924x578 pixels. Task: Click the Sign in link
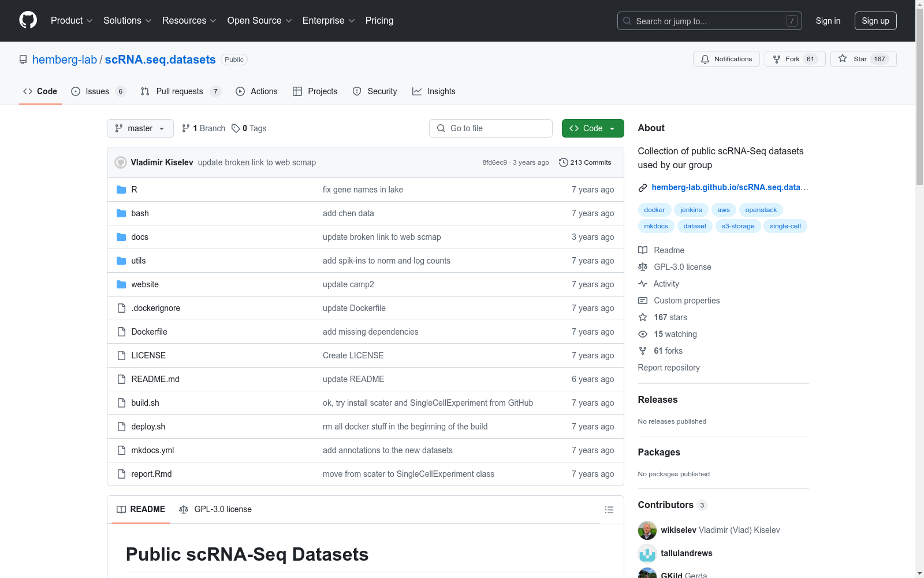click(828, 21)
